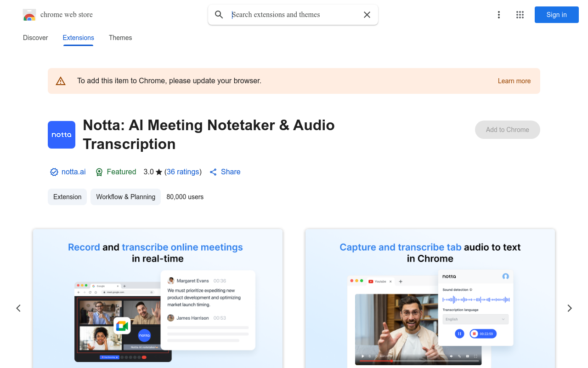Select the Extensions tab
The width and height of the screenshot is (588, 368).
[x=79, y=38]
